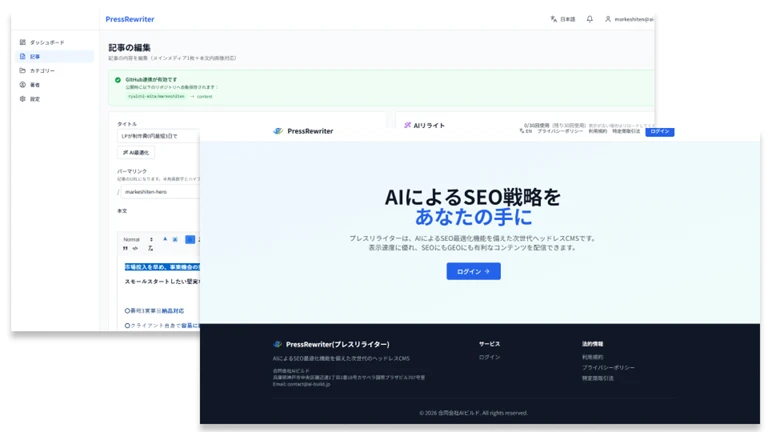Select the text color A tool
This screenshot has width=768, height=432.
click(x=165, y=239)
